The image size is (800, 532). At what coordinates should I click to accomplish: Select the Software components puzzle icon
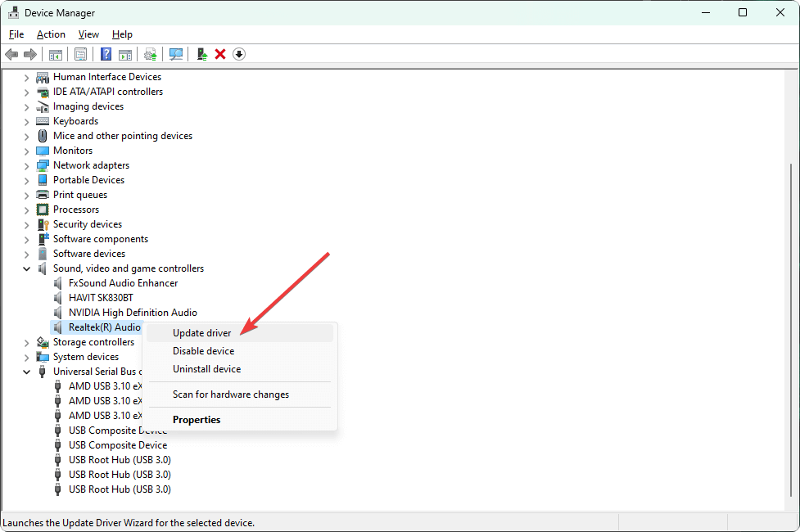tap(43, 239)
